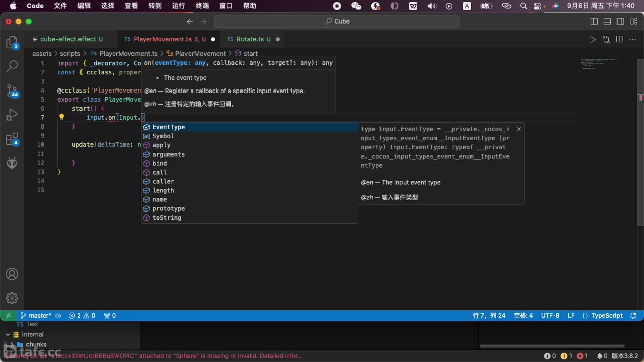Toggle bottom panel layout icon
Image resolution: width=644 pixels, height=362 pixels.
(x=607, y=22)
